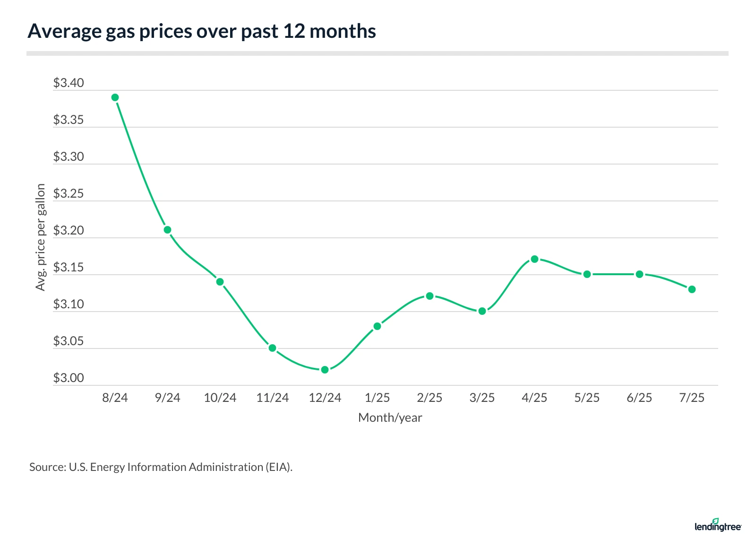The image size is (756, 539).
Task: Select the 2/25 data point dot
Action: [x=430, y=296]
